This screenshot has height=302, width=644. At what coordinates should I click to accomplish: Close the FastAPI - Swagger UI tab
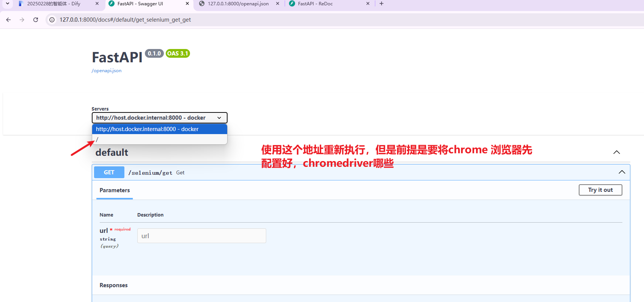187,3
